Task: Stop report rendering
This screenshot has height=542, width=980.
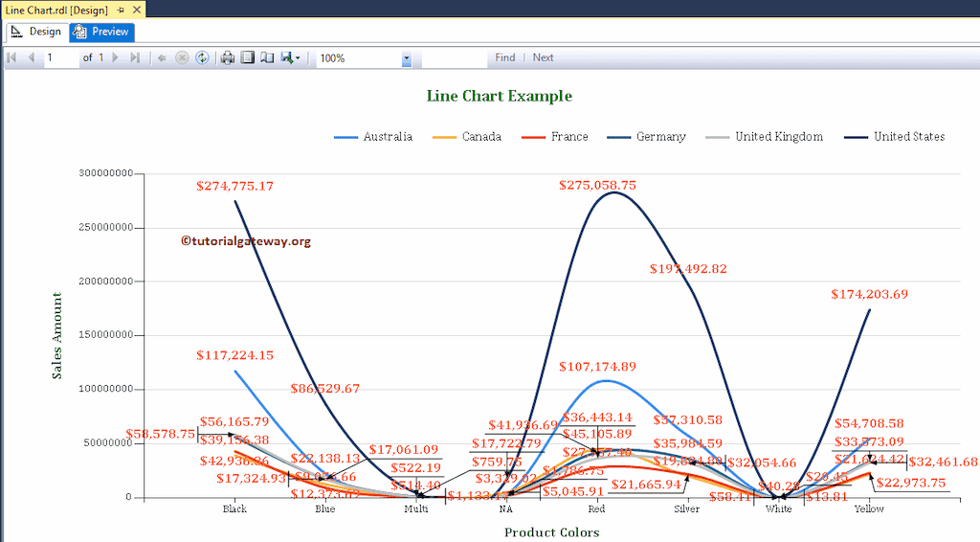Action: pyautogui.click(x=182, y=58)
